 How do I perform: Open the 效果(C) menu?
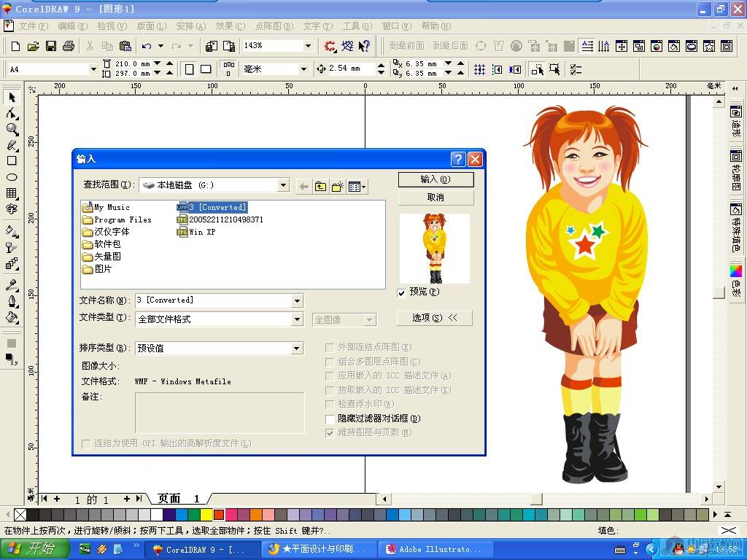pyautogui.click(x=230, y=26)
